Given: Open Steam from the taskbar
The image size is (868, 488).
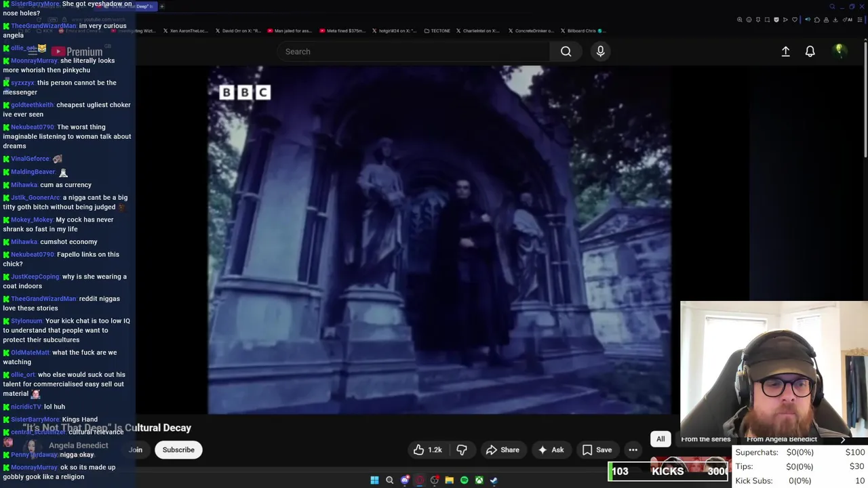Looking at the screenshot, I should [494, 480].
